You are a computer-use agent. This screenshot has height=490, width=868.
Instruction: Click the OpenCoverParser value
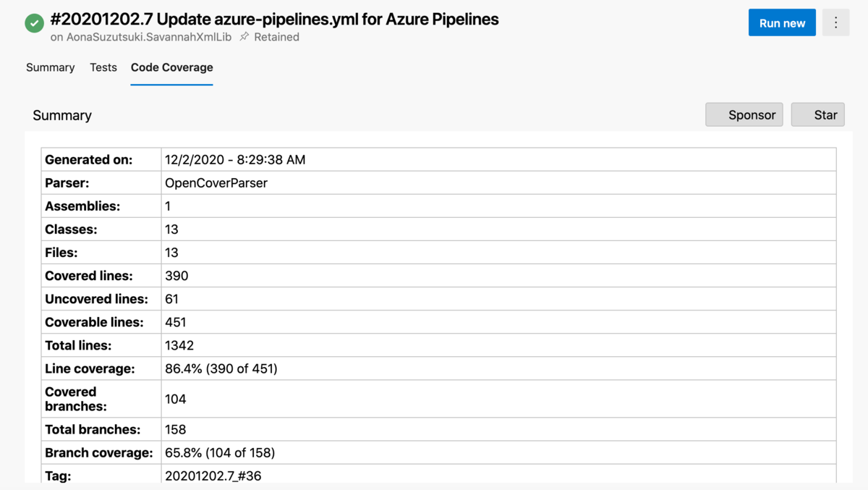point(216,183)
